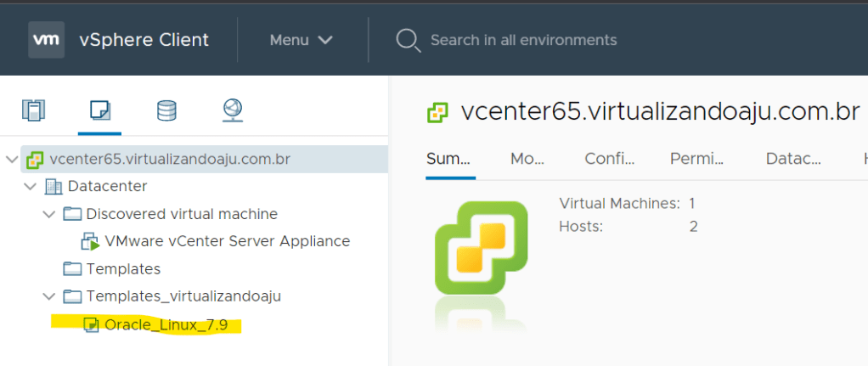868x366 pixels.
Task: Click the Oracle_Linux_7.9 template icon
Action: (92, 324)
